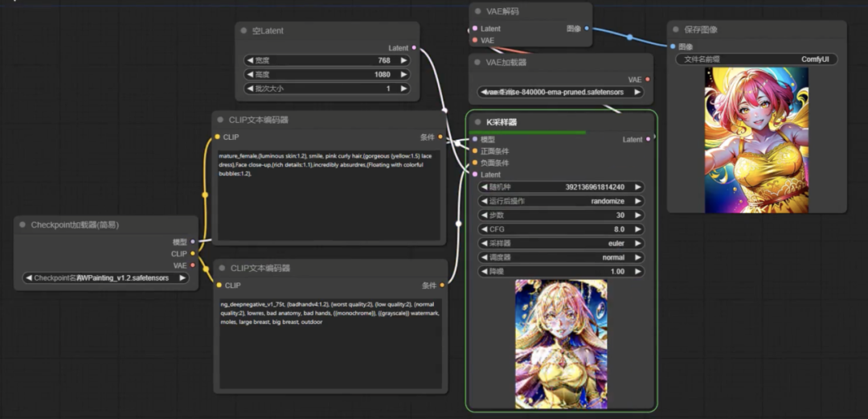Collapse the 空Latent node via its title dot
The image size is (868, 419).
coord(244,31)
